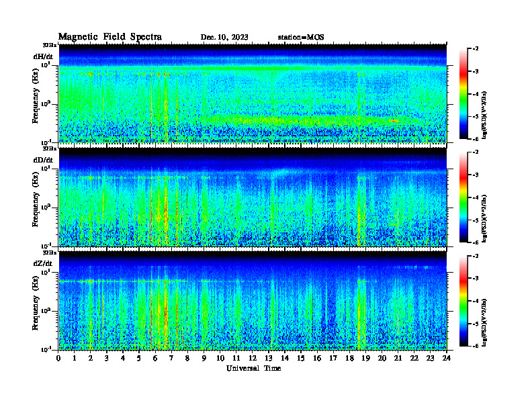Click the 32Hz label of the dH/dt panel
The image size is (532, 411).
tap(50, 45)
